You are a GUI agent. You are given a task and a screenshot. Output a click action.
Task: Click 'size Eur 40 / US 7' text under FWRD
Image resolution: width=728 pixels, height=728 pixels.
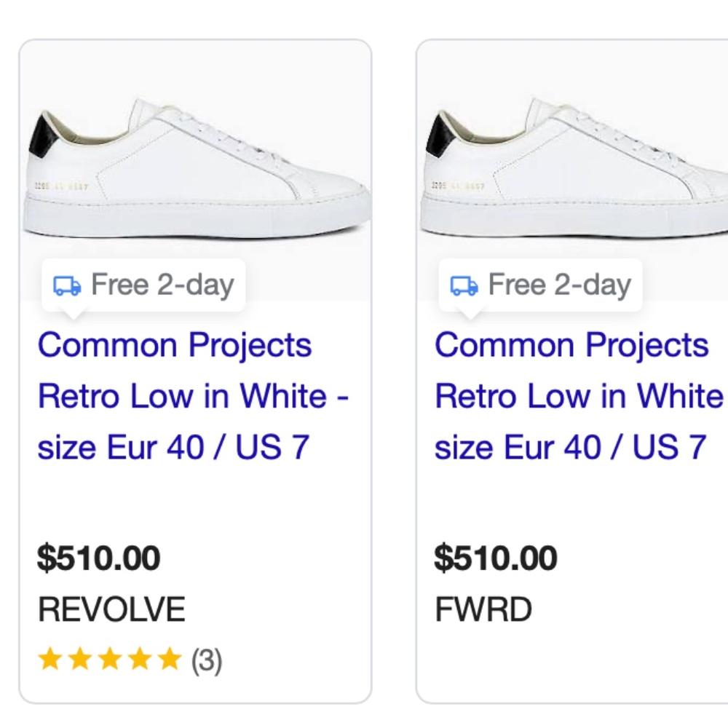point(570,447)
